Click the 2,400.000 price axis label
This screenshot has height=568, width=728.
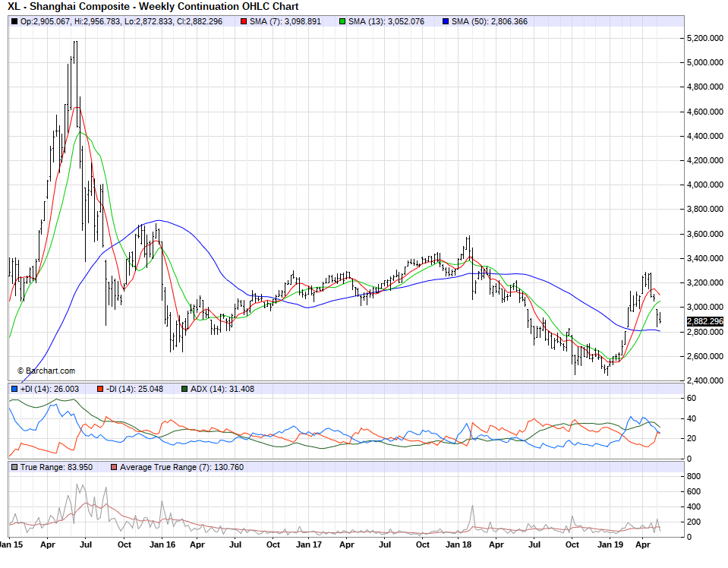click(x=704, y=380)
